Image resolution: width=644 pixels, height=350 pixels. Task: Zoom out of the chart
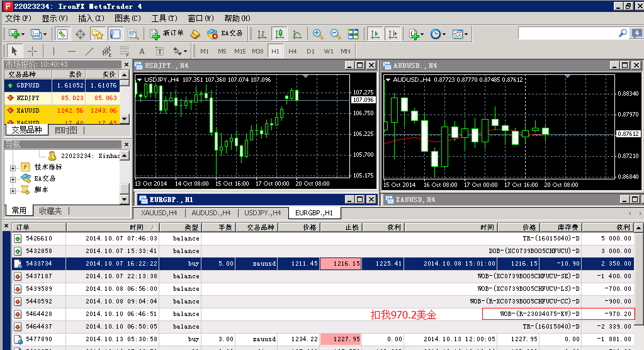[x=335, y=34]
